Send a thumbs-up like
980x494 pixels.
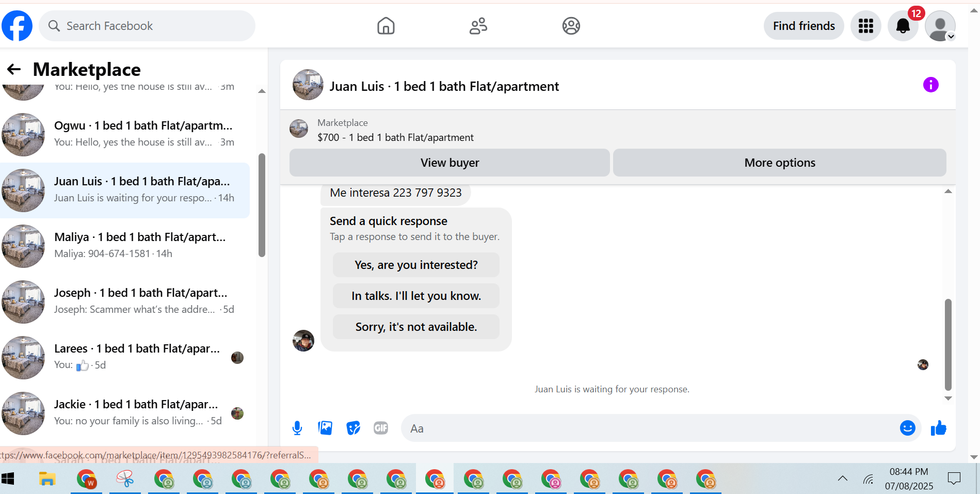pos(938,428)
